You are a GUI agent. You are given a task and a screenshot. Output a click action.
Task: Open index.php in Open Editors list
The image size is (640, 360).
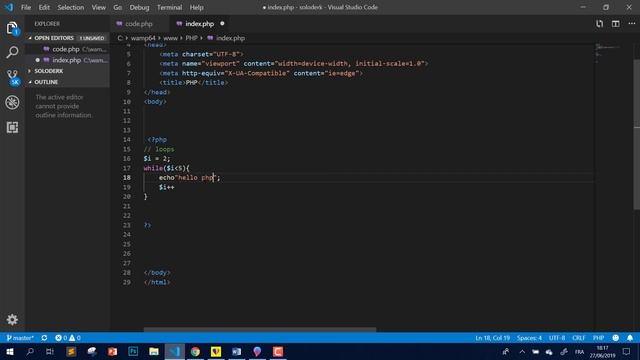pos(67,60)
